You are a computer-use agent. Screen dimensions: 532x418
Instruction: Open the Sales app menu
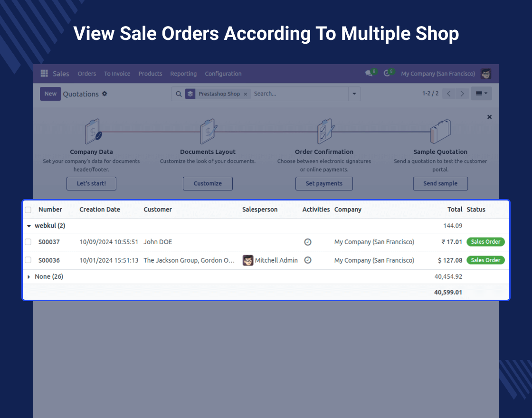coord(61,74)
